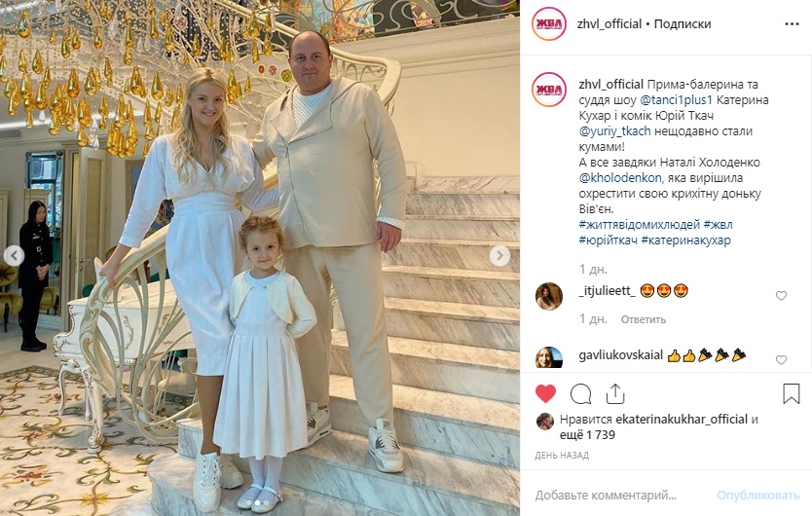Click the Опубликовать post button
Image resolution: width=812 pixels, height=516 pixels.
pyautogui.click(x=757, y=496)
